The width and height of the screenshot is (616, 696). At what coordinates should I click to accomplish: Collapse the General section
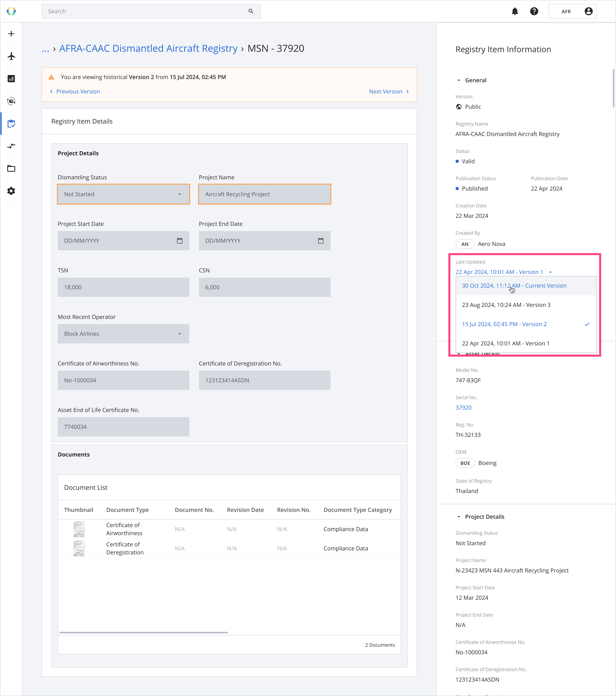click(x=458, y=80)
